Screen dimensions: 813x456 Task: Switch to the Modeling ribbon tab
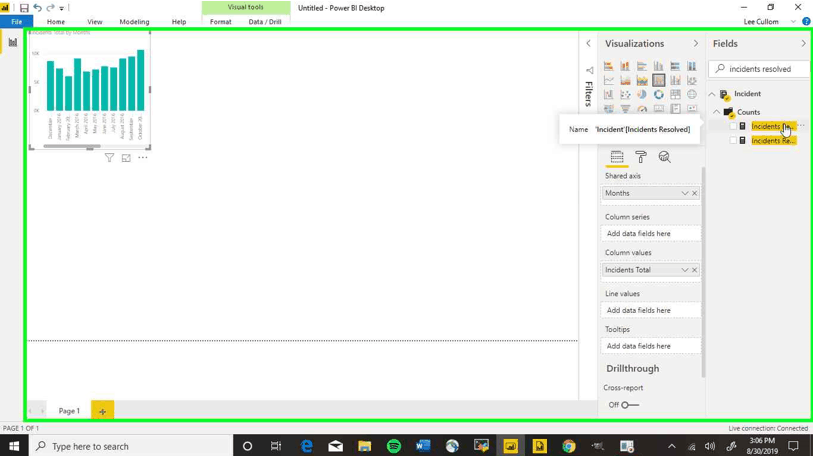(x=134, y=22)
